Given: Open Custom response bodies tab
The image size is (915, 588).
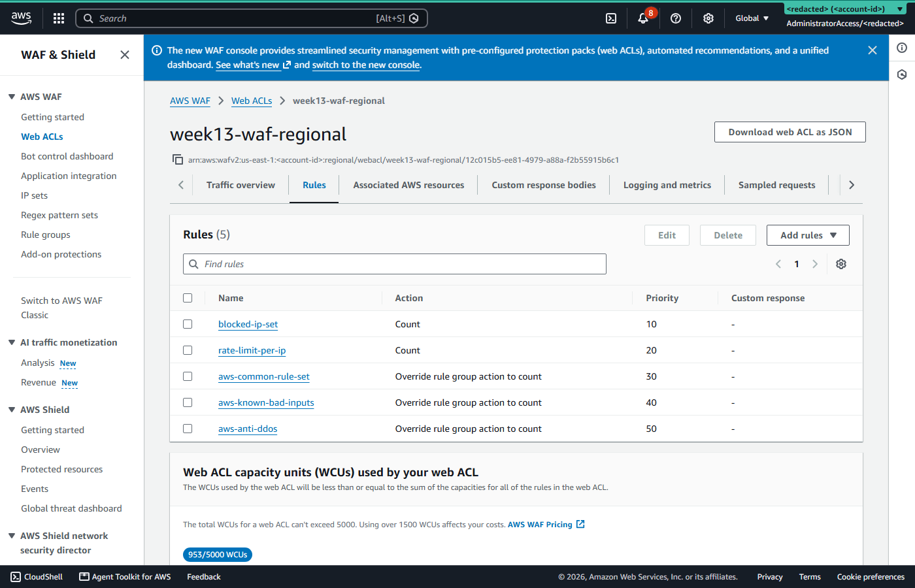Looking at the screenshot, I should click(544, 185).
